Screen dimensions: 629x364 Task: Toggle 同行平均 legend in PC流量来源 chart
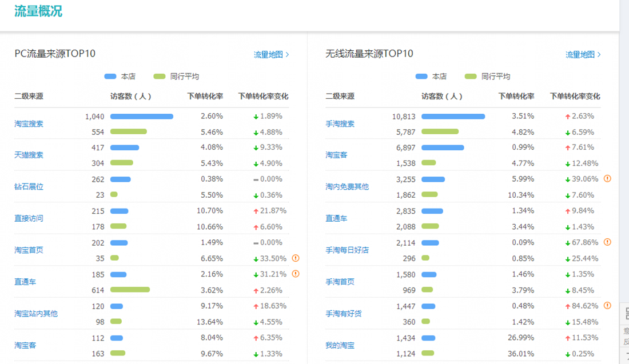point(177,77)
